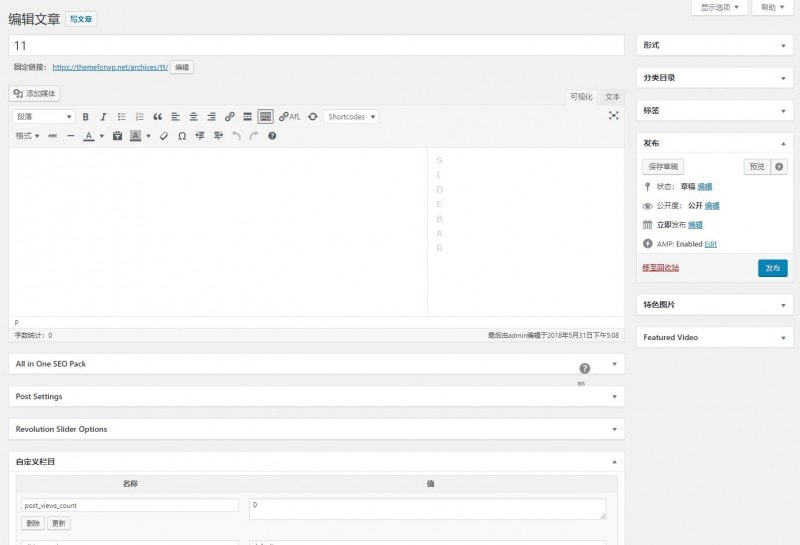This screenshot has width=800, height=545.
Task: Click the blue 发布 publish button
Action: pos(772,268)
